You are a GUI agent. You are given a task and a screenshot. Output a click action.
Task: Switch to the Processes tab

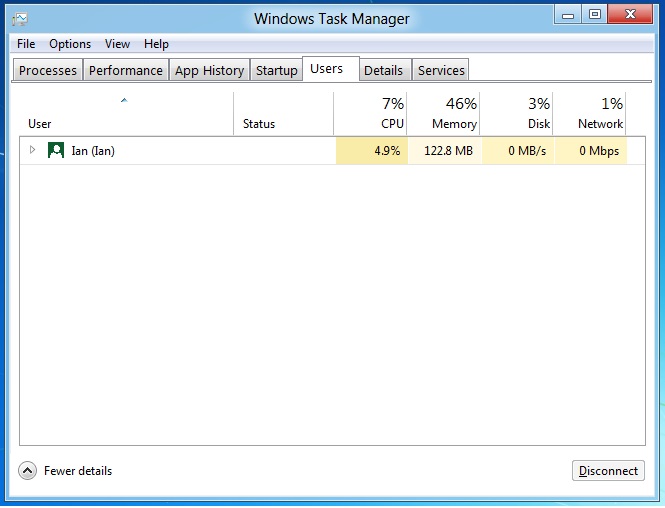click(x=48, y=70)
